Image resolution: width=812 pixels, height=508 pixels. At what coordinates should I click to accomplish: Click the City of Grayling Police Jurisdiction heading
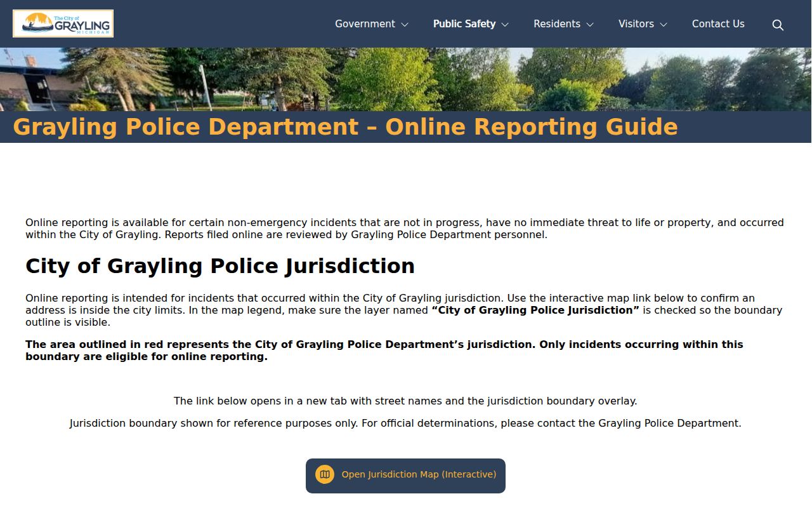click(220, 266)
